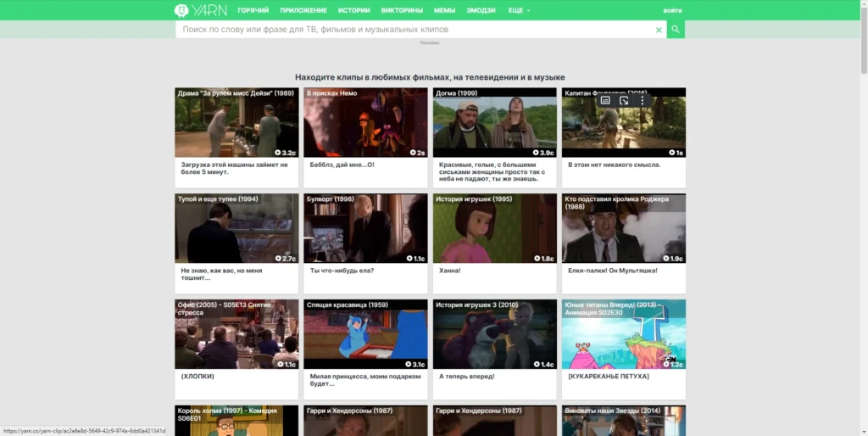Open the Виноваты наши Звезды (2014) thumbnail
868x436 pixels.
(x=623, y=421)
